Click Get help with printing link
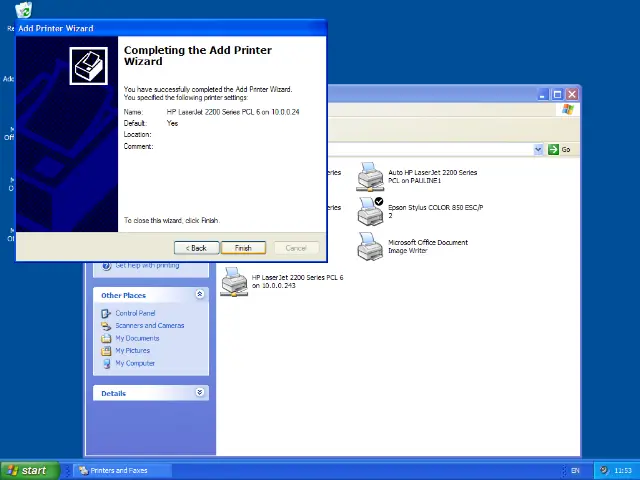The height and width of the screenshot is (480, 640). click(x=147, y=265)
